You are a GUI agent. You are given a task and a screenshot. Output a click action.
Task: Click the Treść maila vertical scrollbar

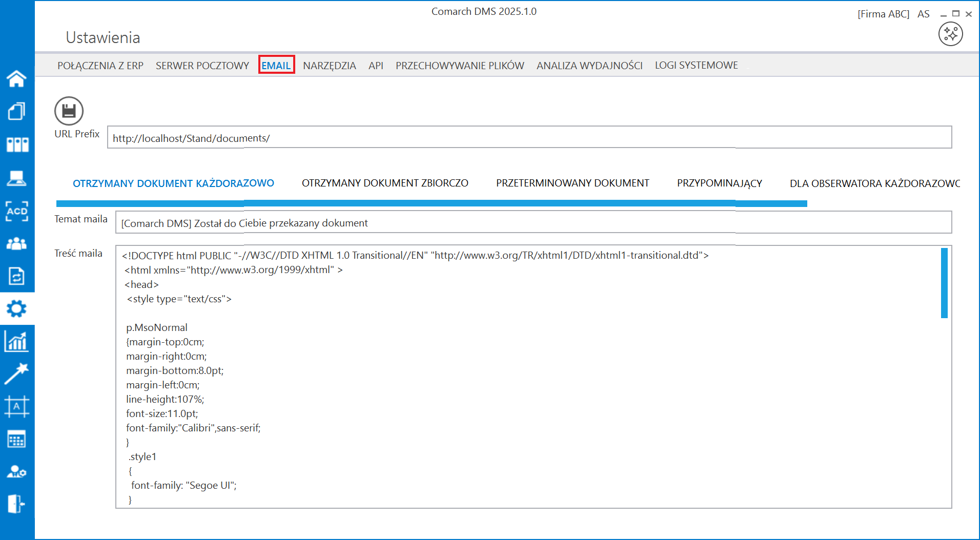pyautogui.click(x=944, y=283)
